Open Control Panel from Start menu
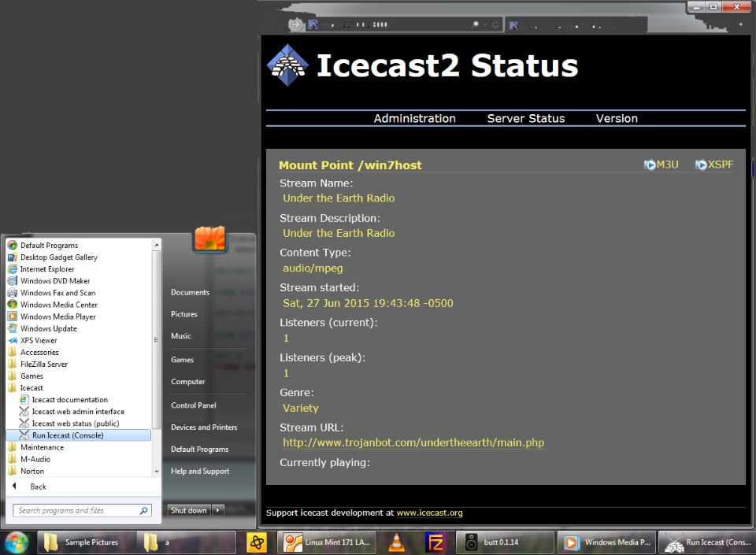Screen dimensions: 756x555 coord(194,405)
